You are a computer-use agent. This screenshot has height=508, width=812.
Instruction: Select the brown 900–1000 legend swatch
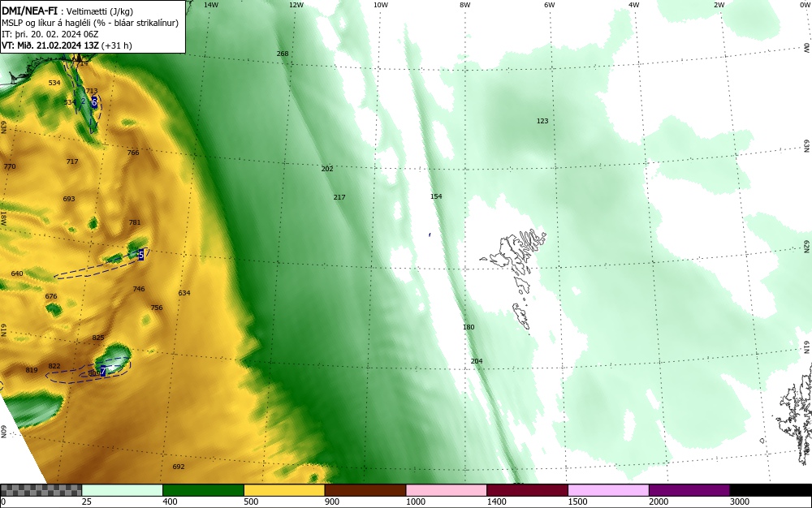[x=365, y=490]
